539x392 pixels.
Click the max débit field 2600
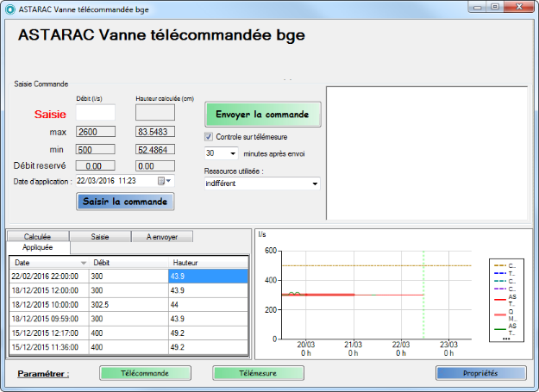tap(96, 132)
